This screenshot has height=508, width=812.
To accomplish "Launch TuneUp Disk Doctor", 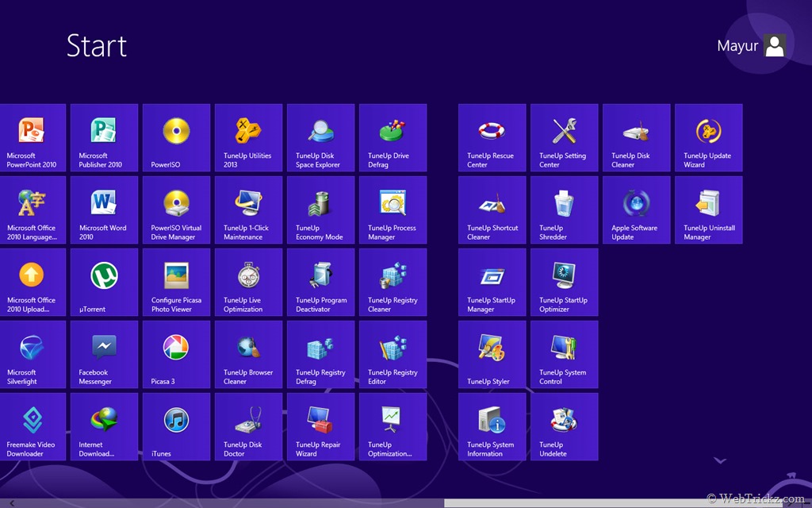I will (248, 426).
